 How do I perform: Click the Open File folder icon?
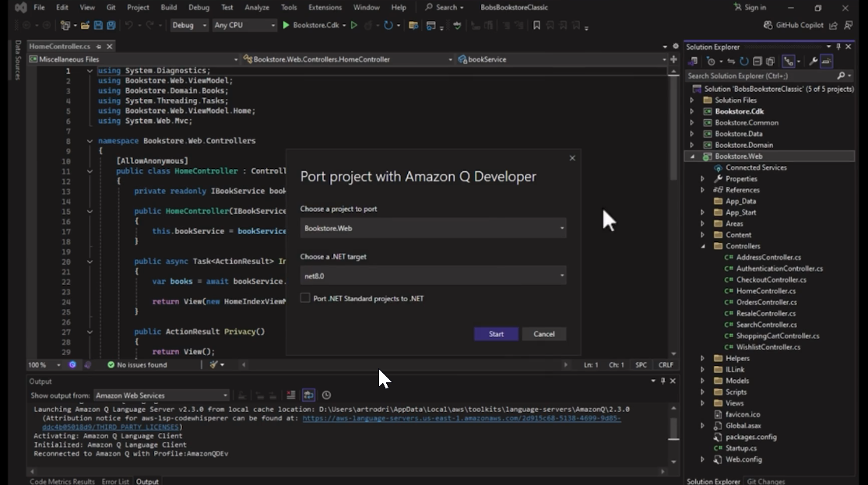86,26
